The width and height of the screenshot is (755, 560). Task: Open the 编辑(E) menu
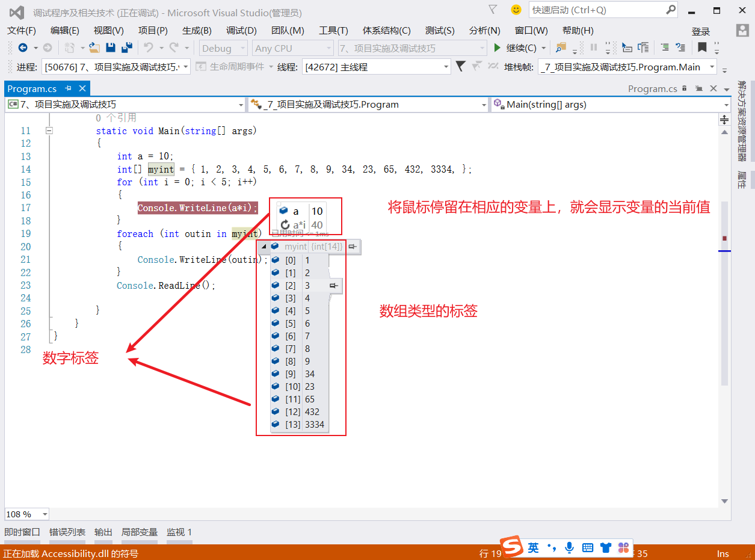pos(65,31)
